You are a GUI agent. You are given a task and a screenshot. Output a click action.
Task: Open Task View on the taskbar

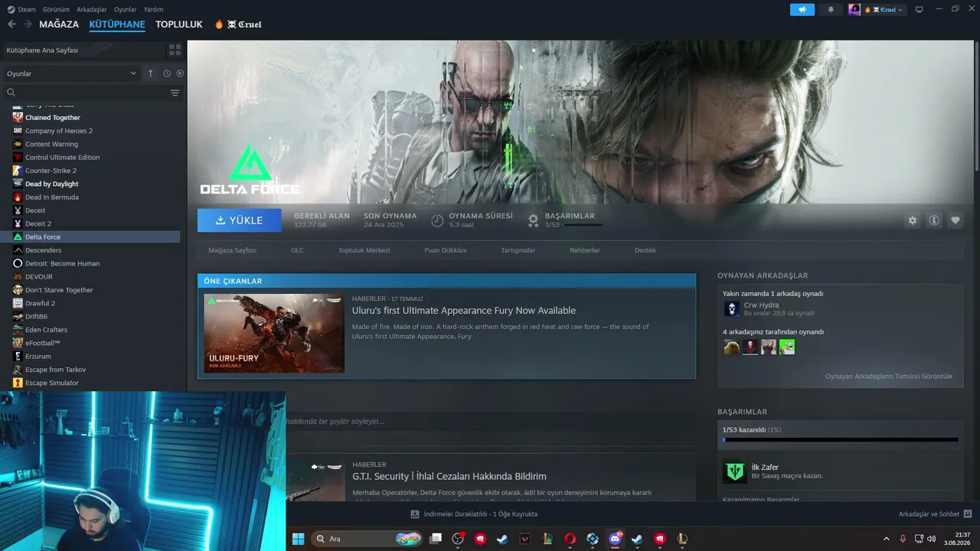(436, 539)
